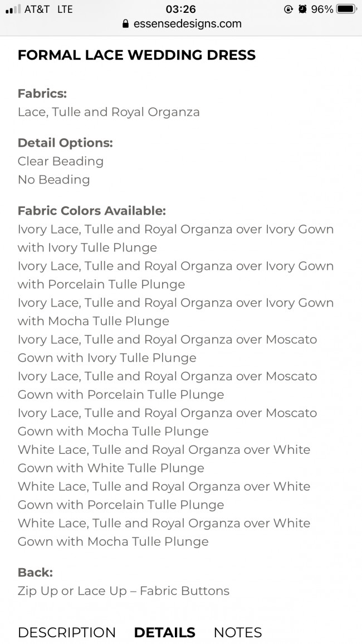
Task: Tap the 03:26 clock in status bar
Action: click(181, 9)
